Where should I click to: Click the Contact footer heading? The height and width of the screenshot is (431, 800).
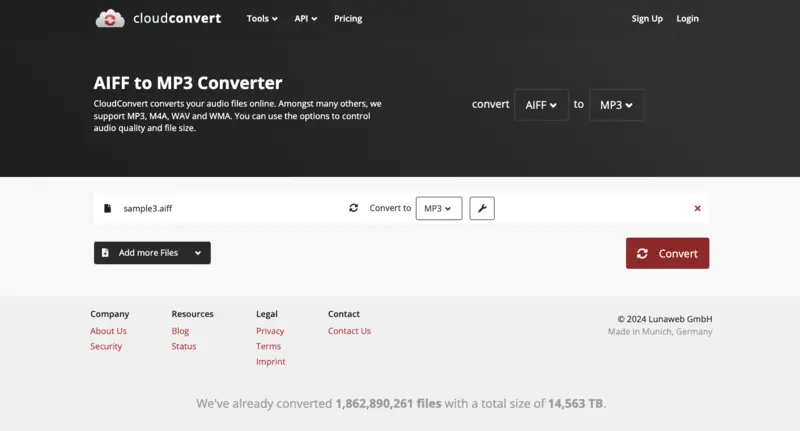click(x=343, y=314)
